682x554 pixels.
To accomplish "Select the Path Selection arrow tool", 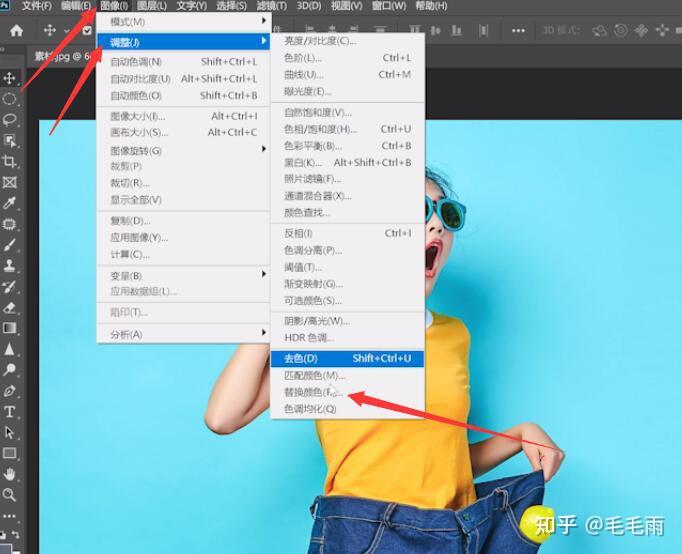I will 10,432.
